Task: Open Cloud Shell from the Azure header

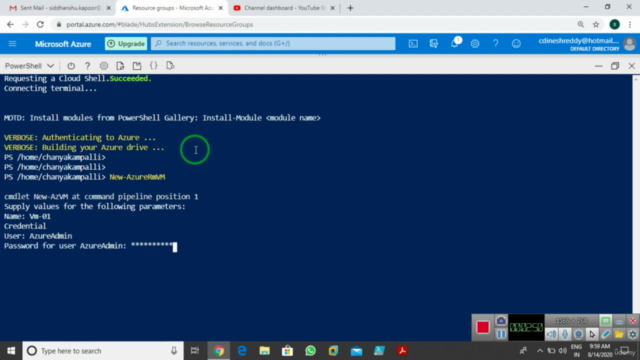Action: tap(413, 44)
